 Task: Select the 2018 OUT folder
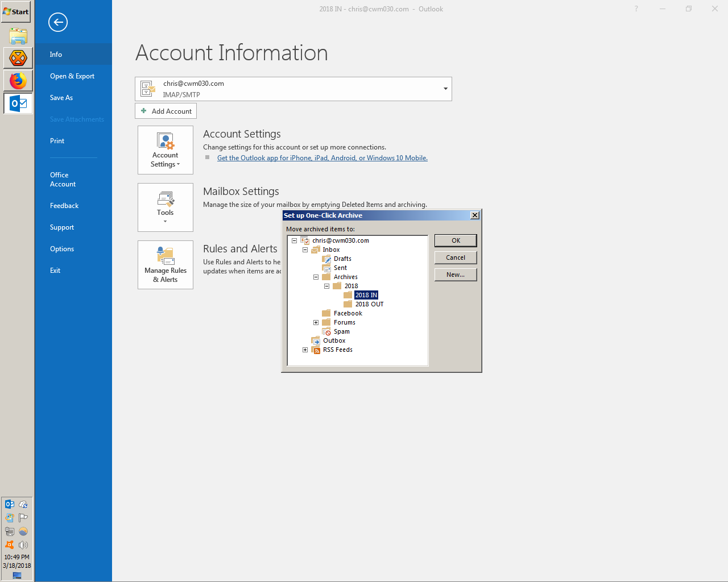(369, 304)
